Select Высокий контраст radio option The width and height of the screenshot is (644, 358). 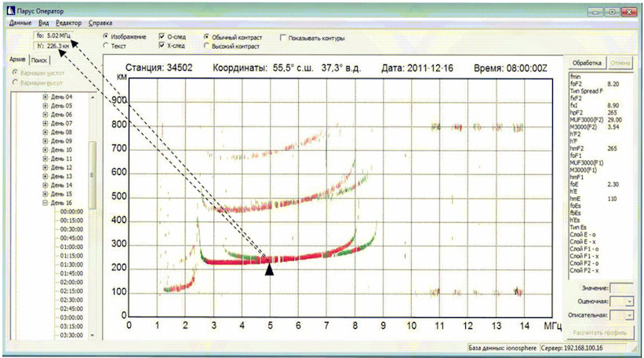(x=206, y=46)
